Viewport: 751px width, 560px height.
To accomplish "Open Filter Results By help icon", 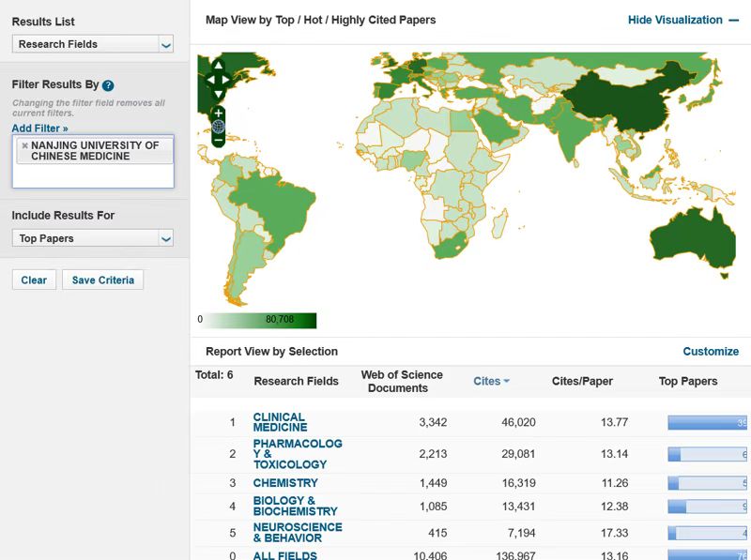I will (108, 85).
